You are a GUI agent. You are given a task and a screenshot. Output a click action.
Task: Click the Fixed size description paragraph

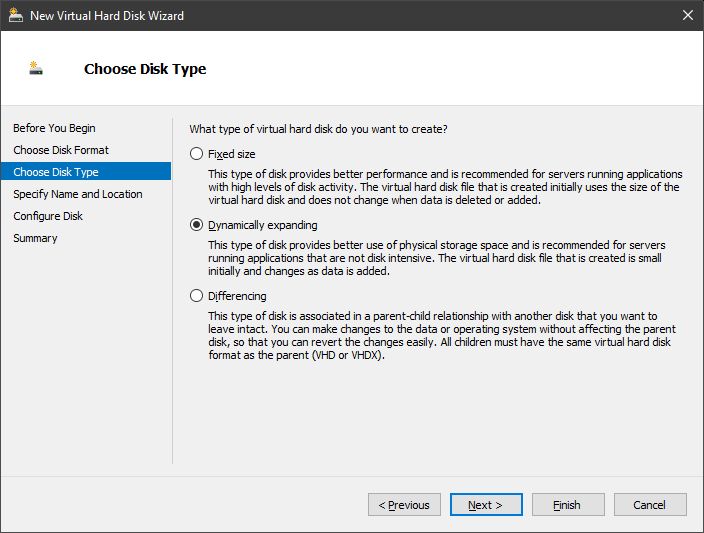tap(445, 187)
